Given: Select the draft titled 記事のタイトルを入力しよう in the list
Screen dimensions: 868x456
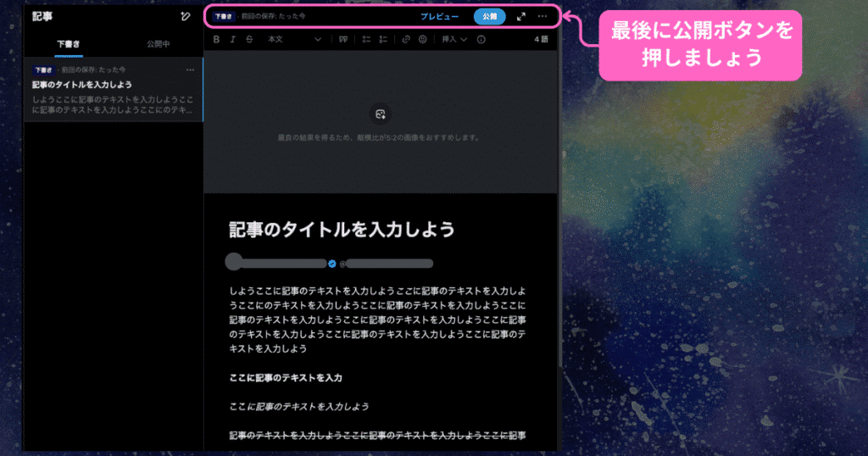Looking at the screenshot, I should tap(114, 90).
